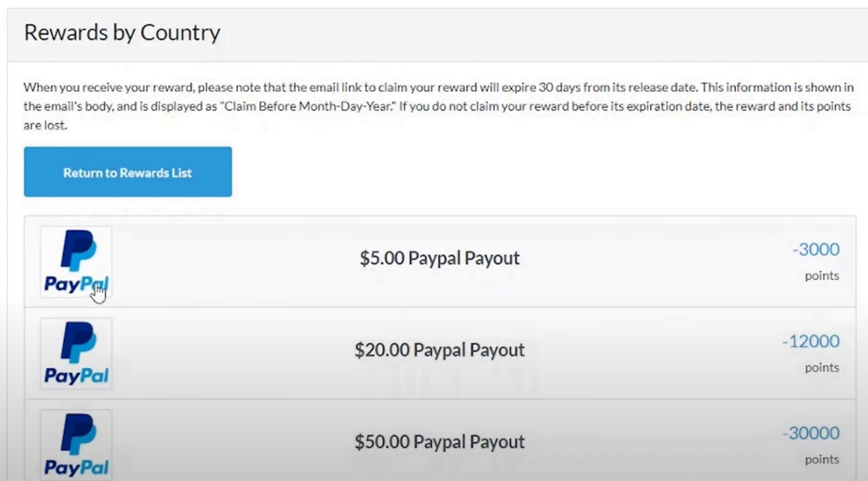Click the PayPal wordmark in the $50.00 row

click(x=76, y=468)
